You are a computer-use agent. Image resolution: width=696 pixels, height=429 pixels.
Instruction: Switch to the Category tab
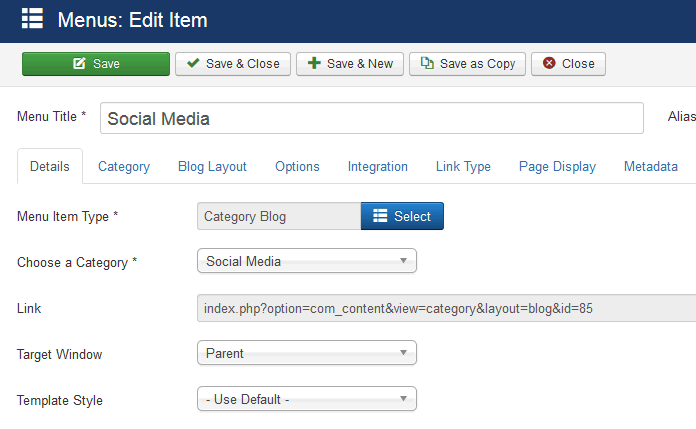point(124,167)
